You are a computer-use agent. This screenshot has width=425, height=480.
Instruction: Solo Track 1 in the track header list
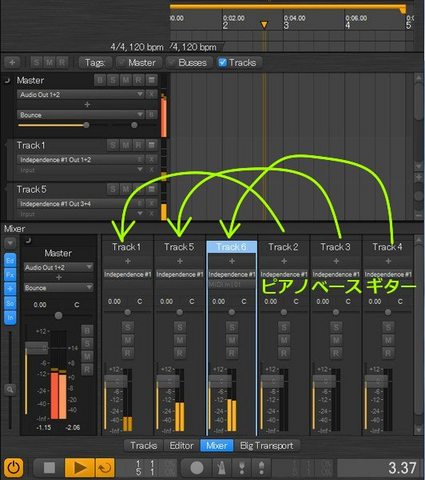tap(113, 145)
